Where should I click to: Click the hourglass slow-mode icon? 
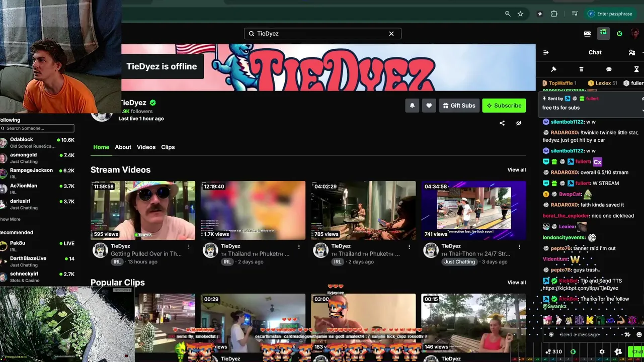tap(636, 69)
